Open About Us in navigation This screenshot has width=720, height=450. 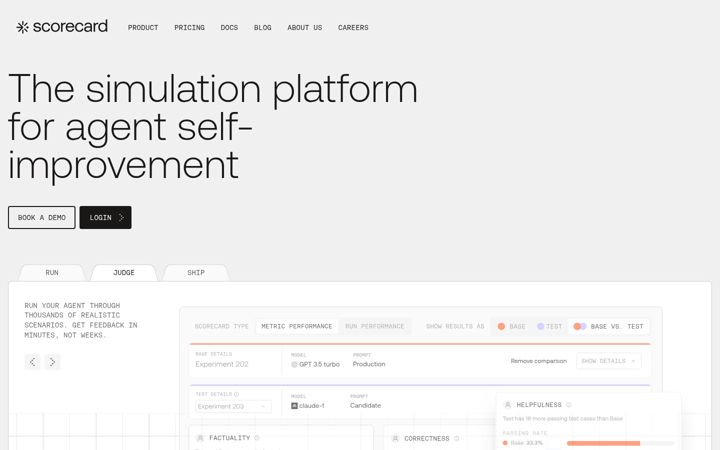(x=304, y=28)
